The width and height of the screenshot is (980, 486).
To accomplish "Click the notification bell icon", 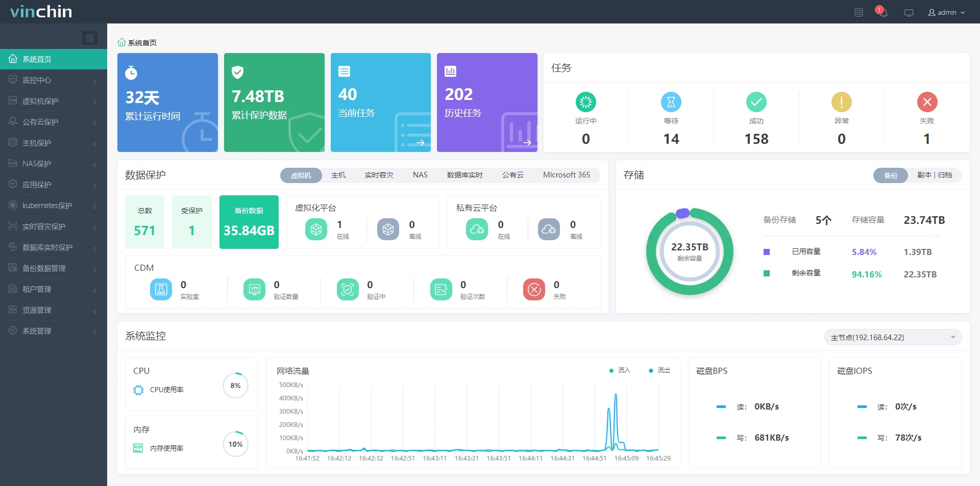I will click(x=883, y=13).
